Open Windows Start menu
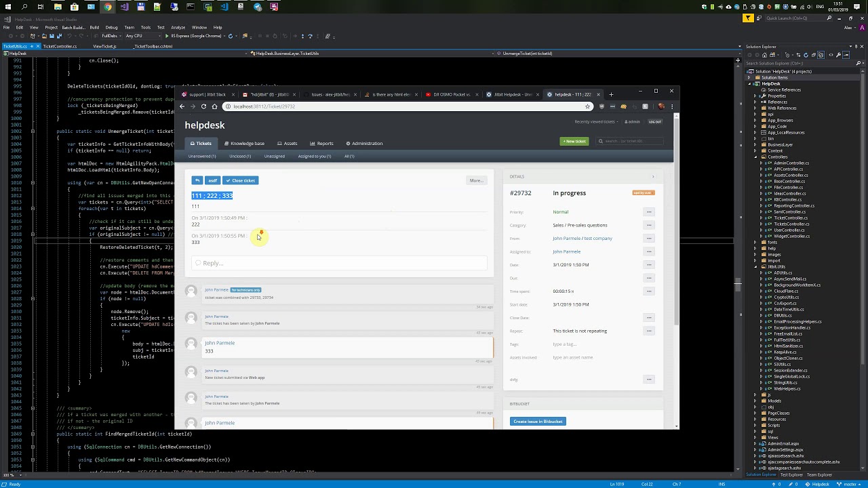 (x=8, y=7)
